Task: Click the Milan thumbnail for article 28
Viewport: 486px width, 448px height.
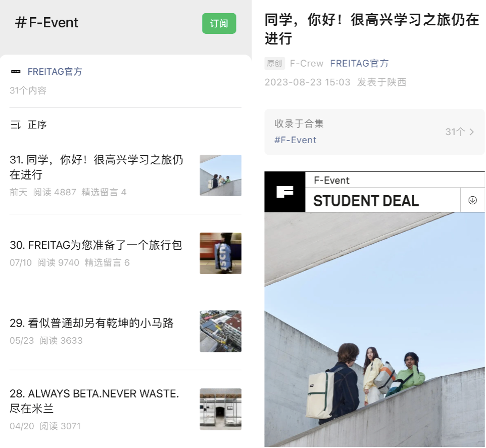Action: [x=220, y=409]
